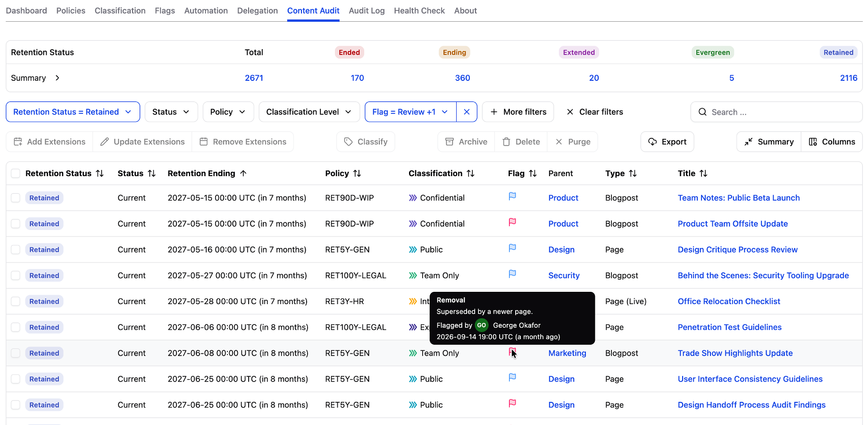Check the Trade Show Highlights Update row

pos(16,353)
